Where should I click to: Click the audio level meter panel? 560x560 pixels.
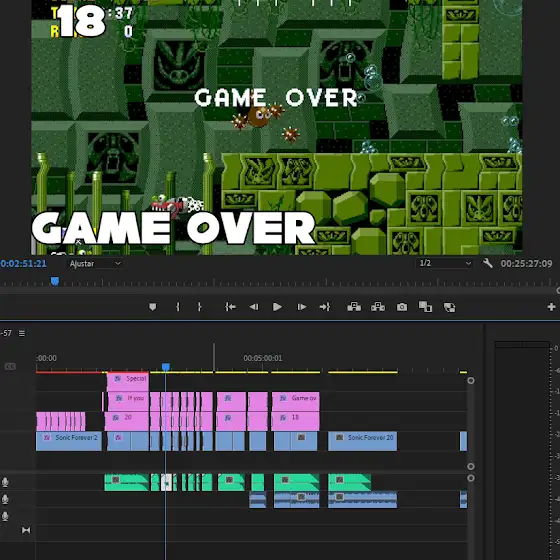[x=522, y=450]
